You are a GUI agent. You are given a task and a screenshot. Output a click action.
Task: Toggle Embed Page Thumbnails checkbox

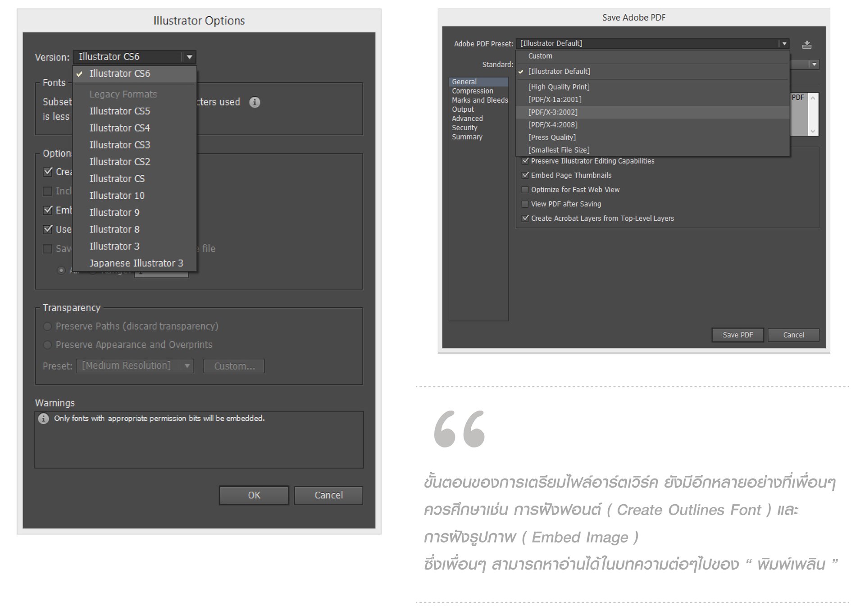[525, 175]
